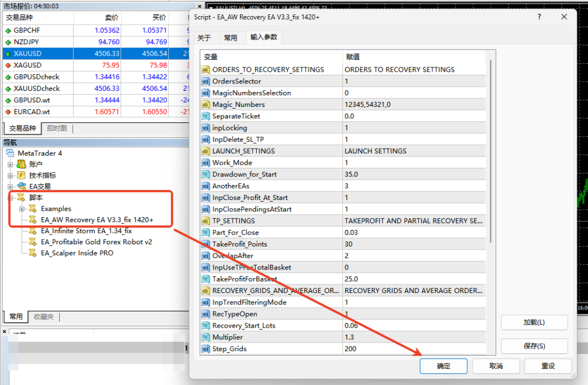The width and height of the screenshot is (588, 385).
Task: Click the EURCAD.wt down-arrow symbol icon
Action: (x=8, y=112)
